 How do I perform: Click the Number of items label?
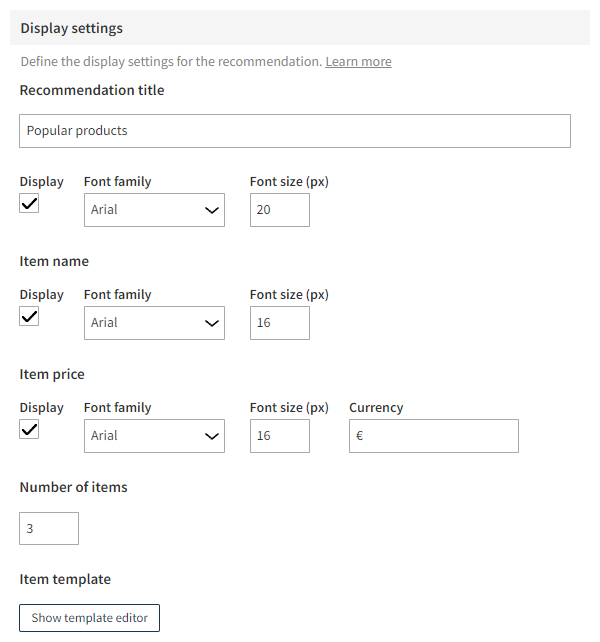[73, 488]
